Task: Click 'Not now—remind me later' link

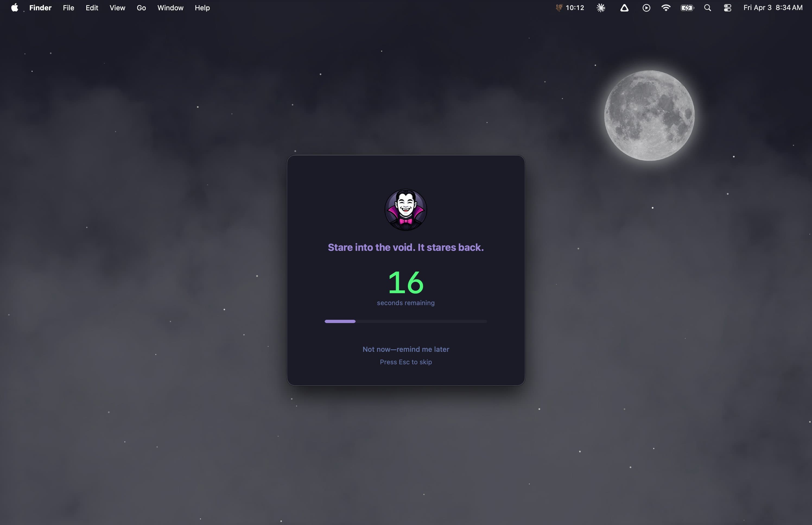Action: [405, 349]
